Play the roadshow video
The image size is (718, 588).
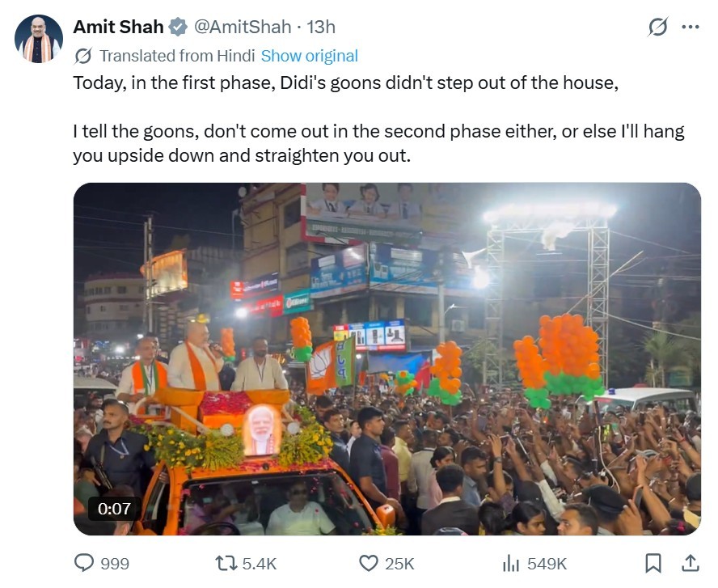tap(386, 358)
